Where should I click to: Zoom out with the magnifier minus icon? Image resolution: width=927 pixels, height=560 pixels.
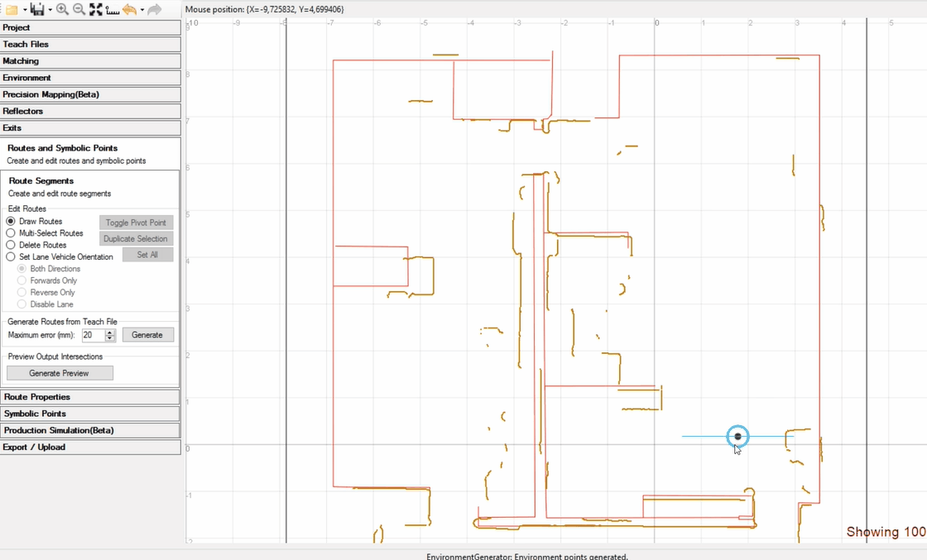[x=79, y=9]
